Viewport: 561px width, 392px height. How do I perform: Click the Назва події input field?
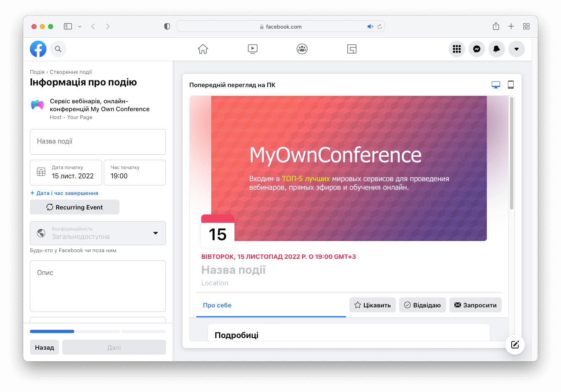point(98,141)
